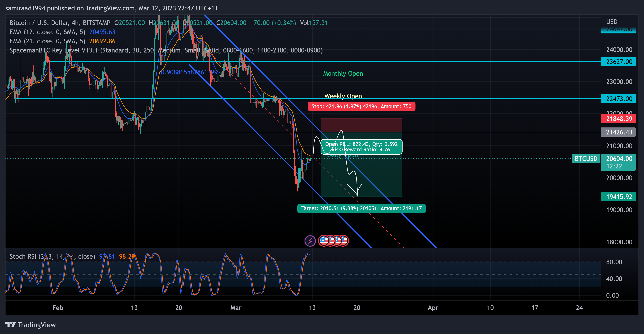Viewport: 644px width, 334px height.
Task: Open the leftmost US flag economic event icon
Action: tap(324, 241)
